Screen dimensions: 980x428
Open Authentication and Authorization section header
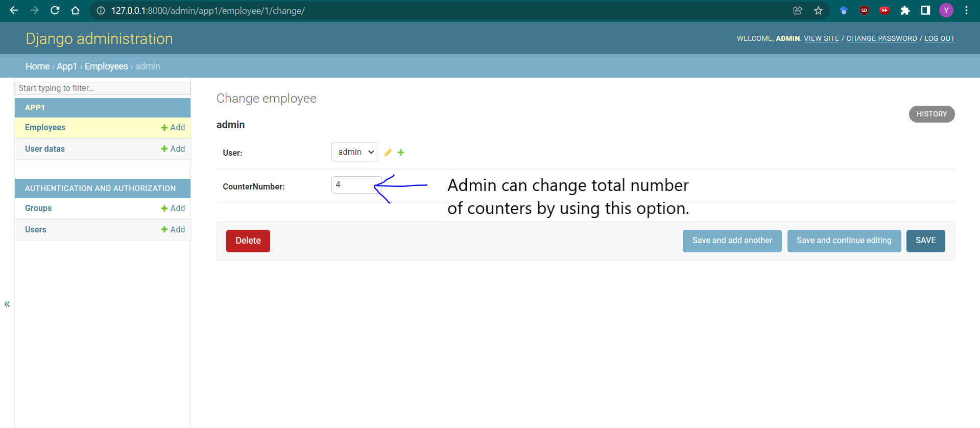[100, 188]
